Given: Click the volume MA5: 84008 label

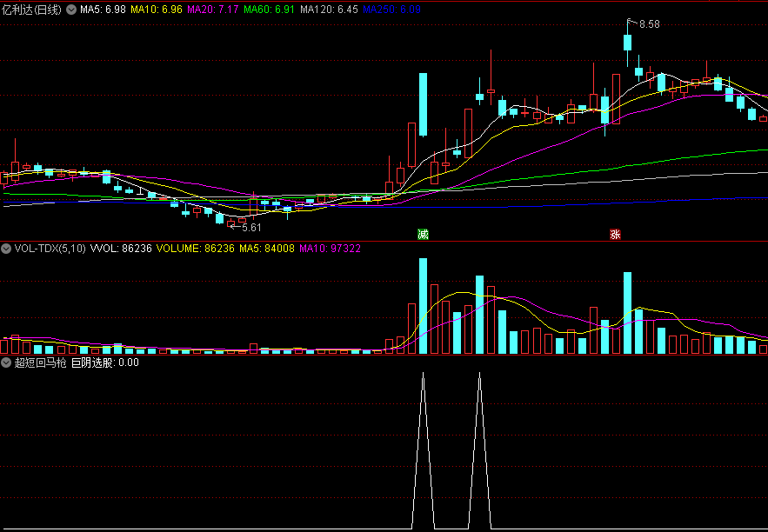Looking at the screenshot, I should tap(267, 249).
